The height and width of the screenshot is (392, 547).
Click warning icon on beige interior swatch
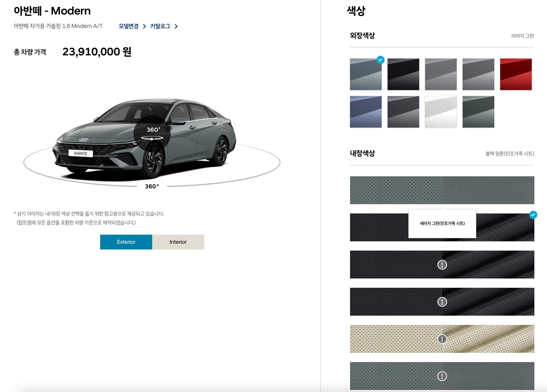click(442, 339)
